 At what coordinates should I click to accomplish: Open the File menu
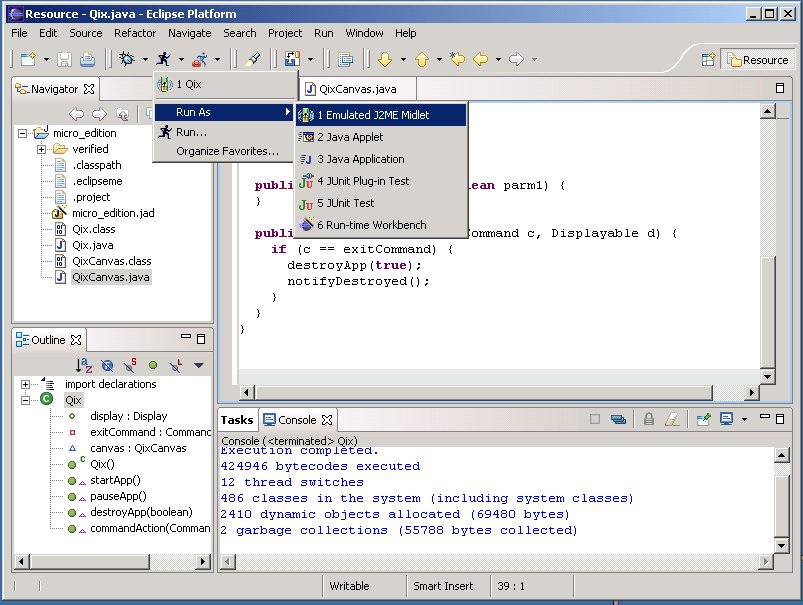[19, 33]
